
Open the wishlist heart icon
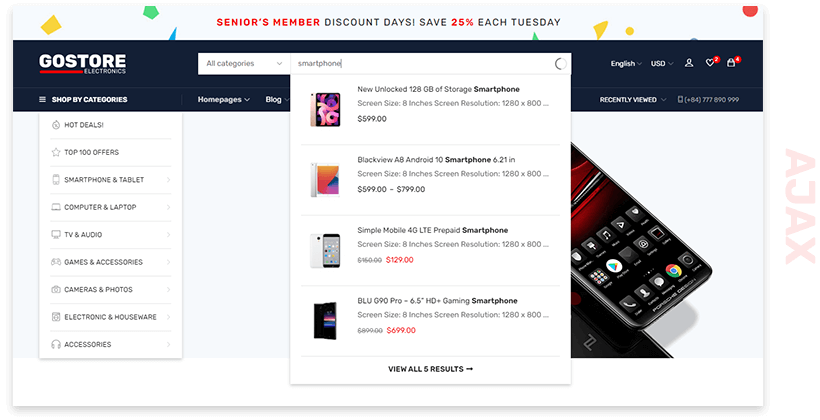click(710, 63)
